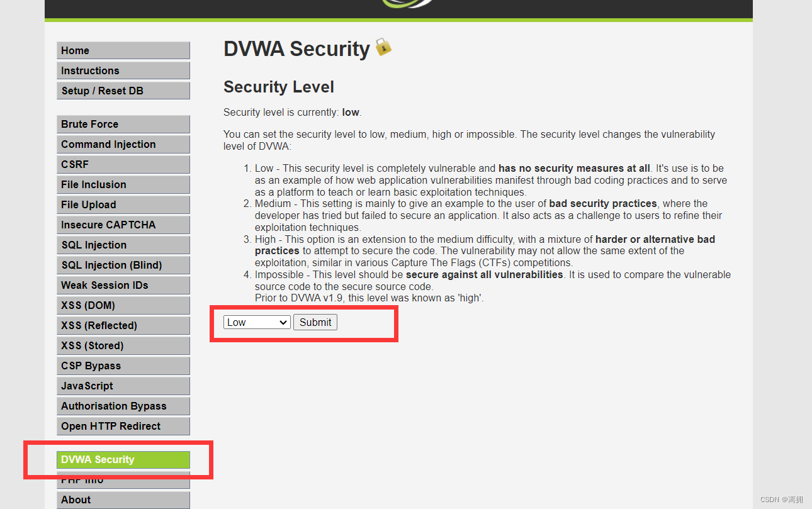
Task: Open the File Upload module
Action: pos(123,204)
